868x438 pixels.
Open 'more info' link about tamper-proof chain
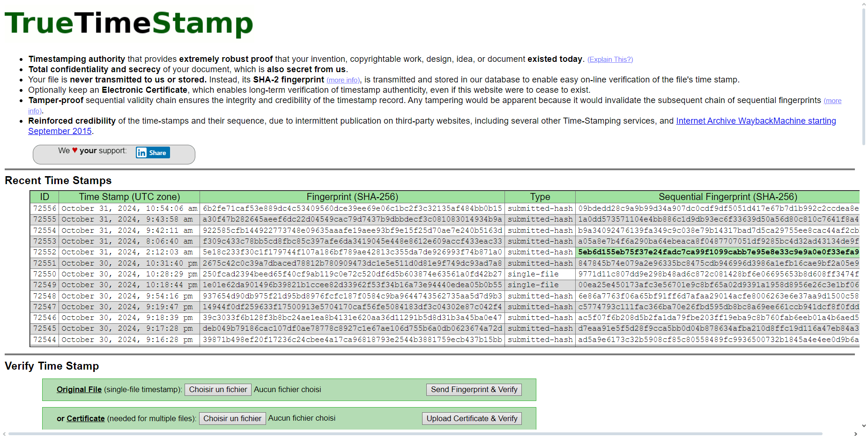(x=832, y=101)
